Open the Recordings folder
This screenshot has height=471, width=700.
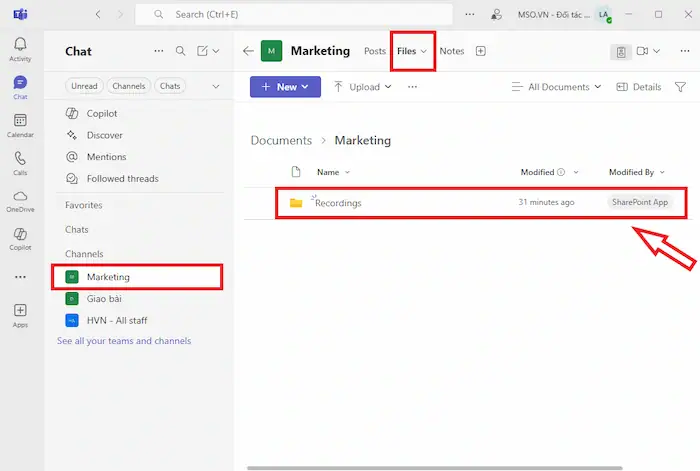338,203
